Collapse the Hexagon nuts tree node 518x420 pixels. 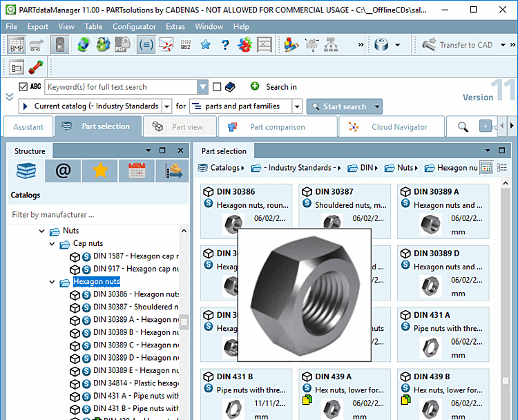click(53, 282)
